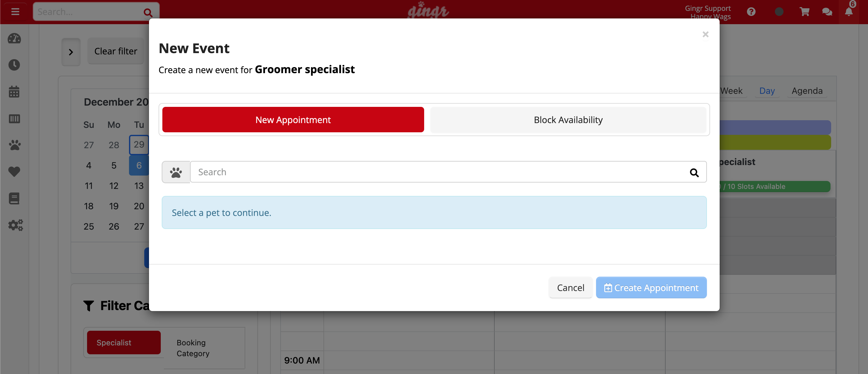This screenshot has height=374, width=868.
Task: Click the dark circle status icon
Action: coord(779,12)
